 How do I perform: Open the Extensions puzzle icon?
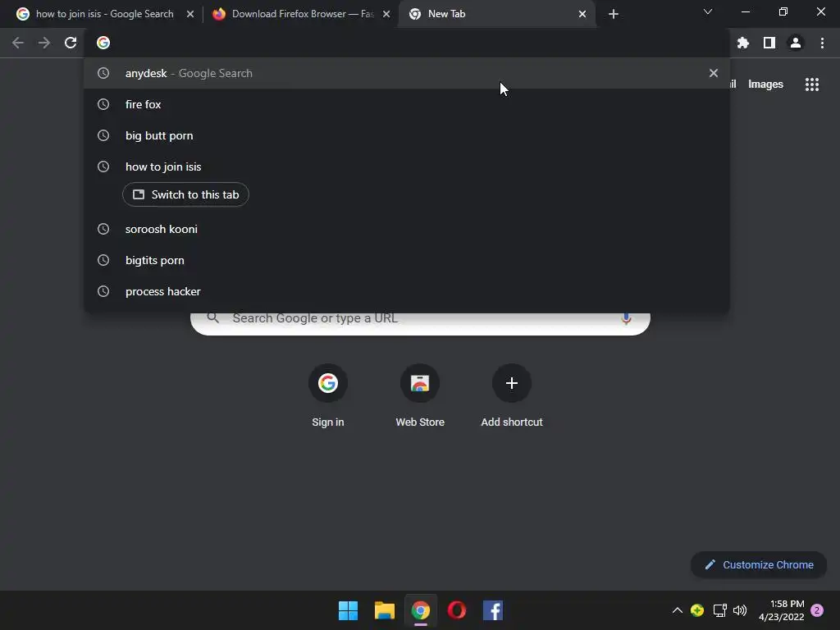click(742, 43)
